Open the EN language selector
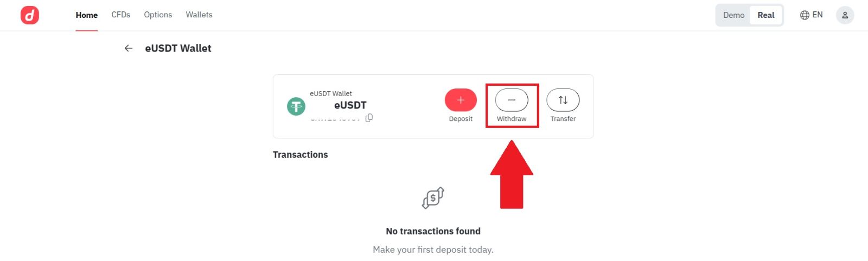The height and width of the screenshot is (261, 868). [x=817, y=15]
